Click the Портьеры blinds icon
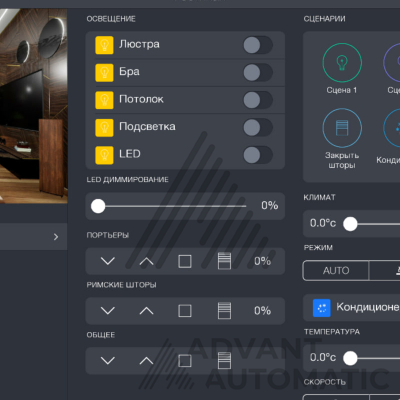400x400 pixels. pyautogui.click(x=224, y=261)
